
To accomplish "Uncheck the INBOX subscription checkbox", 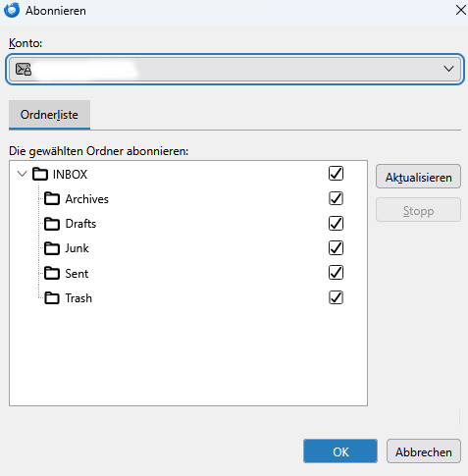I will (x=336, y=174).
